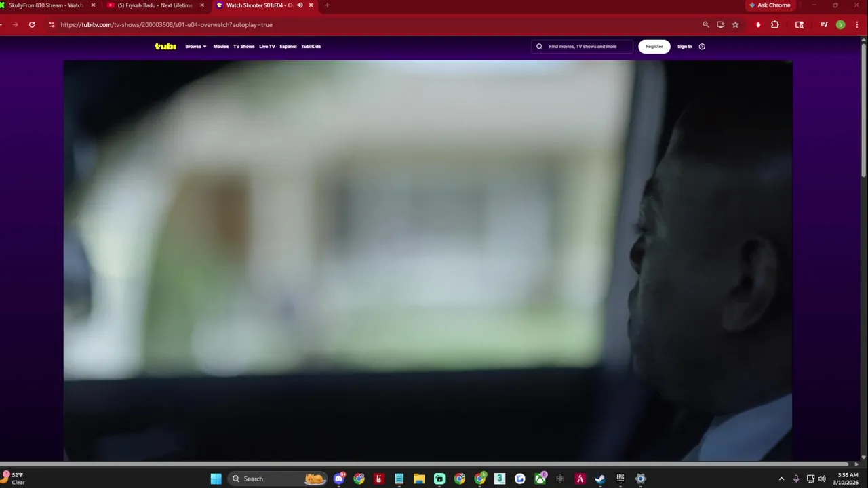The height and width of the screenshot is (488, 868).
Task: Click the Ask Chrome button
Action: 770,5
